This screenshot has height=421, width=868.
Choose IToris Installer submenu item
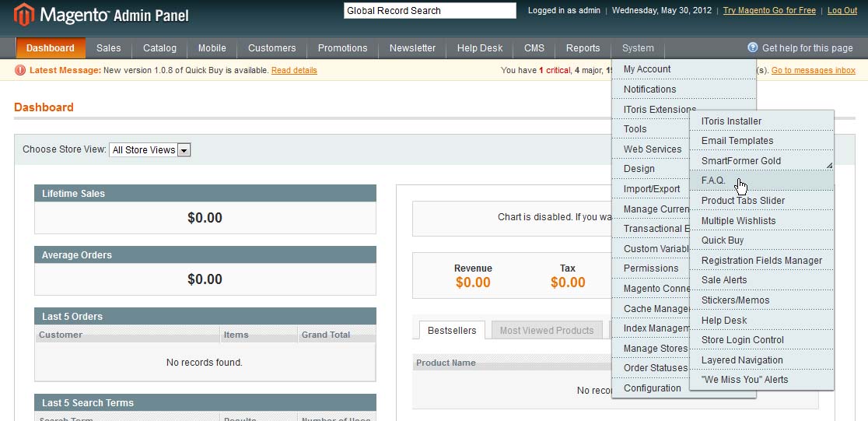pyautogui.click(x=761, y=121)
